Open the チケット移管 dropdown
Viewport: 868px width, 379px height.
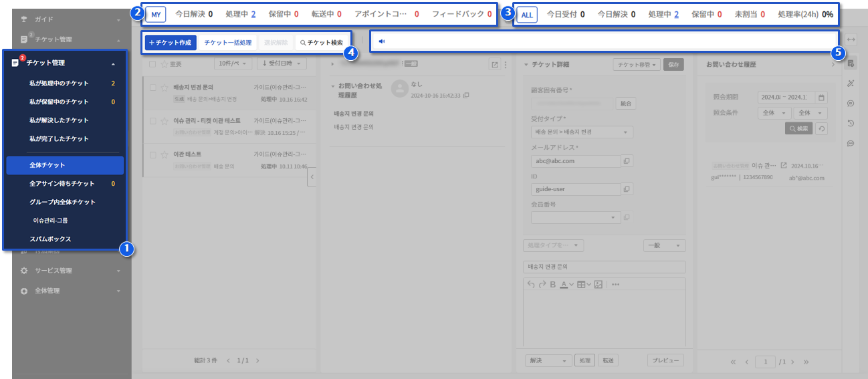click(637, 65)
